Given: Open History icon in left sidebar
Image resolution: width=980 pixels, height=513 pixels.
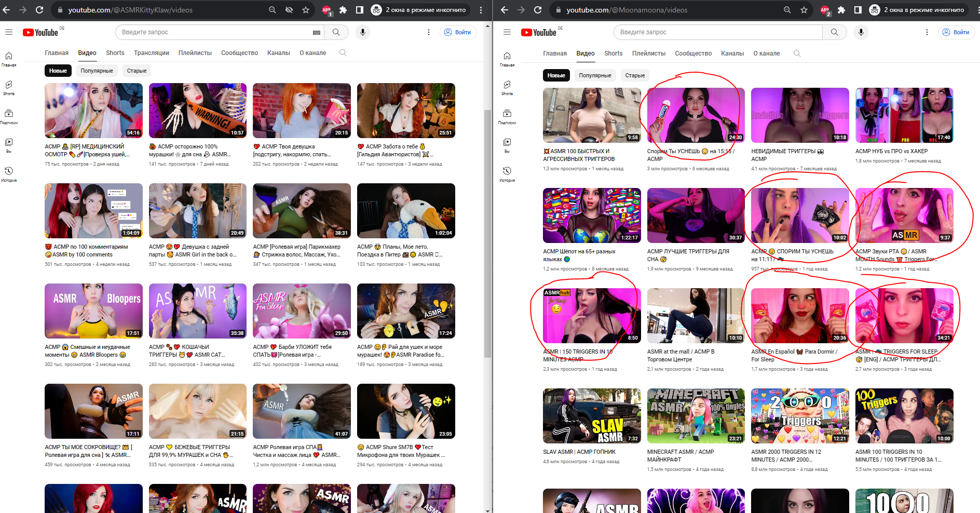Looking at the screenshot, I should click(9, 174).
